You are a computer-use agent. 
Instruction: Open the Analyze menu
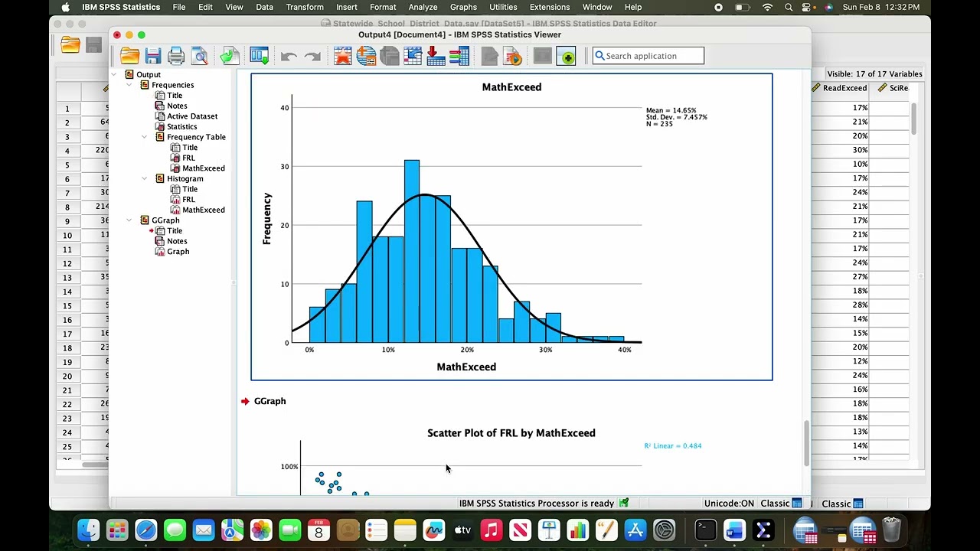click(423, 7)
